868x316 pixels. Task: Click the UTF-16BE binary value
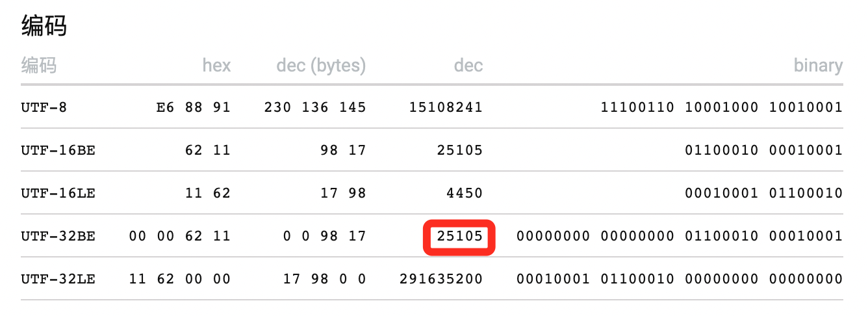pos(763,150)
